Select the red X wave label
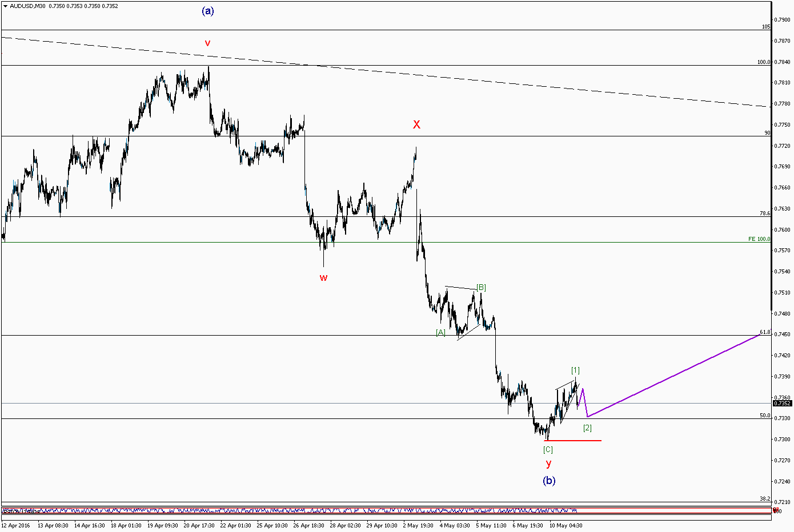The image size is (794, 532). 416,124
